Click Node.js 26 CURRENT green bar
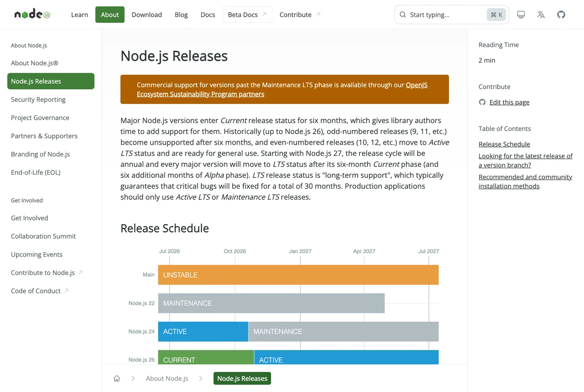584x392 pixels. coord(206,357)
